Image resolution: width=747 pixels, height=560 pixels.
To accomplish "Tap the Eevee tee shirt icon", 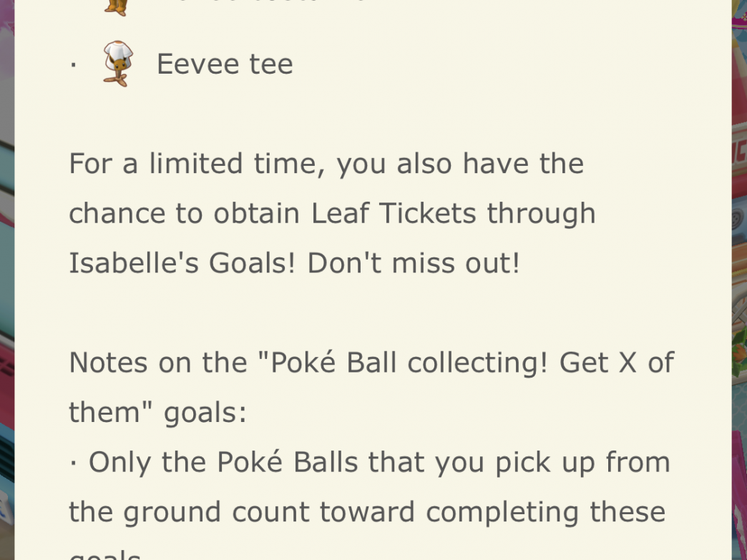I will click(118, 64).
